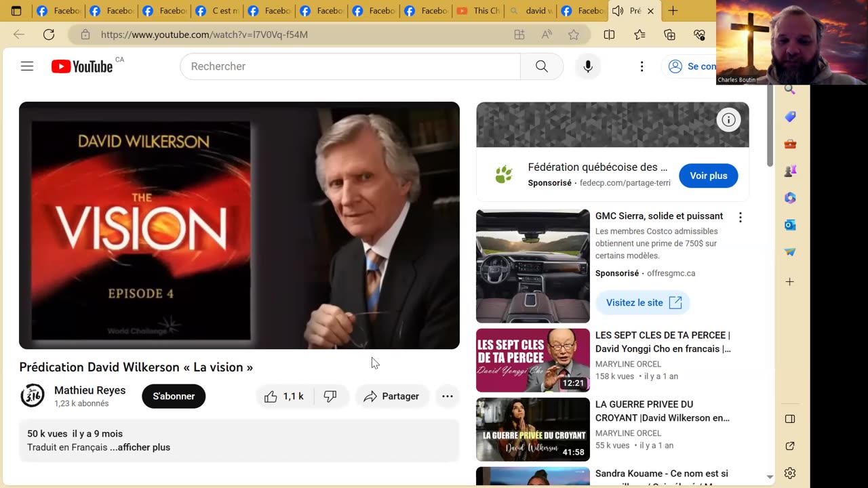Screen dimensions: 868x488
Task: Go to the YouTube home logo
Action: coord(82,66)
